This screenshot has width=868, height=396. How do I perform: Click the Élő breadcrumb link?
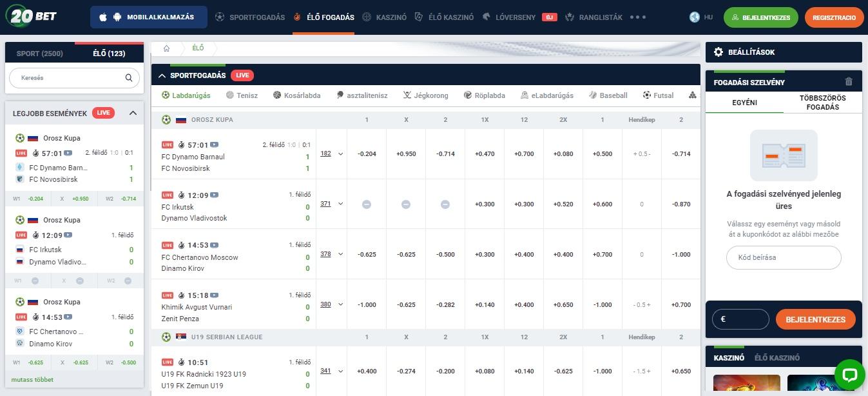tap(198, 48)
